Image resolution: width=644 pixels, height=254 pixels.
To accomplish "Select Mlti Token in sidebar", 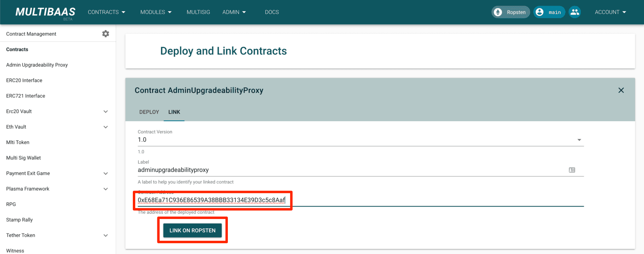I will (18, 142).
